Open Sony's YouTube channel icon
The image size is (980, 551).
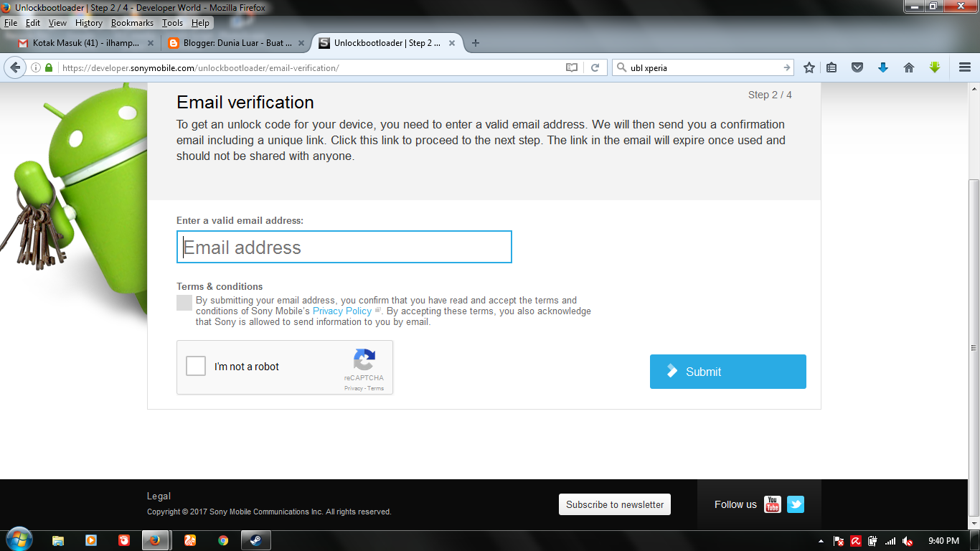coord(772,504)
